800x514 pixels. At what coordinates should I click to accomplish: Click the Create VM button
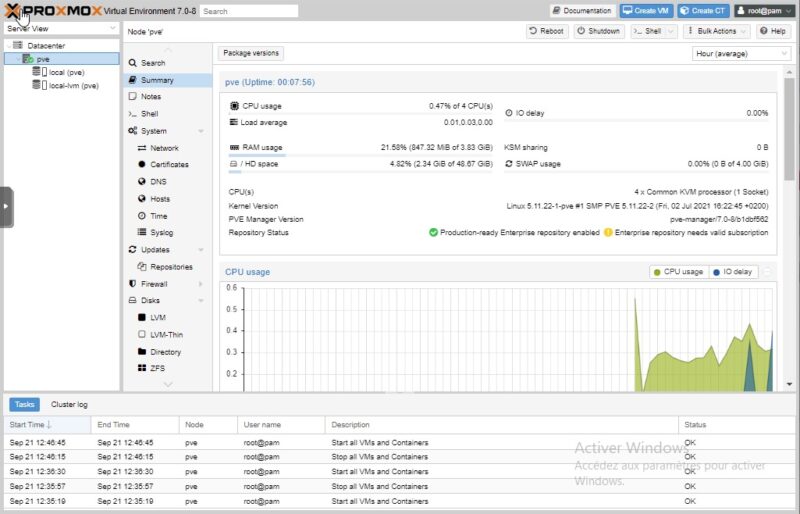[x=645, y=11]
